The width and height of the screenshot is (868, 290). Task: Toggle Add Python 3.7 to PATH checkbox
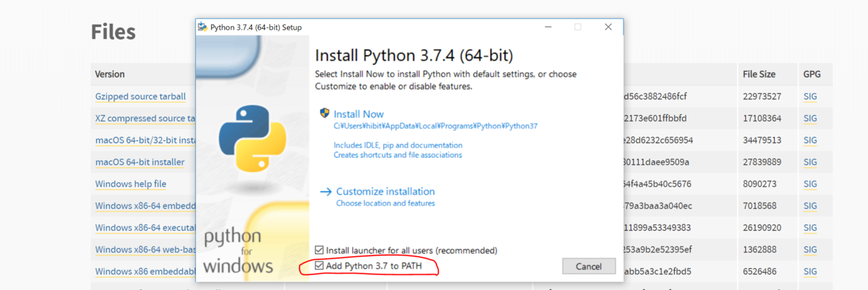[320, 266]
